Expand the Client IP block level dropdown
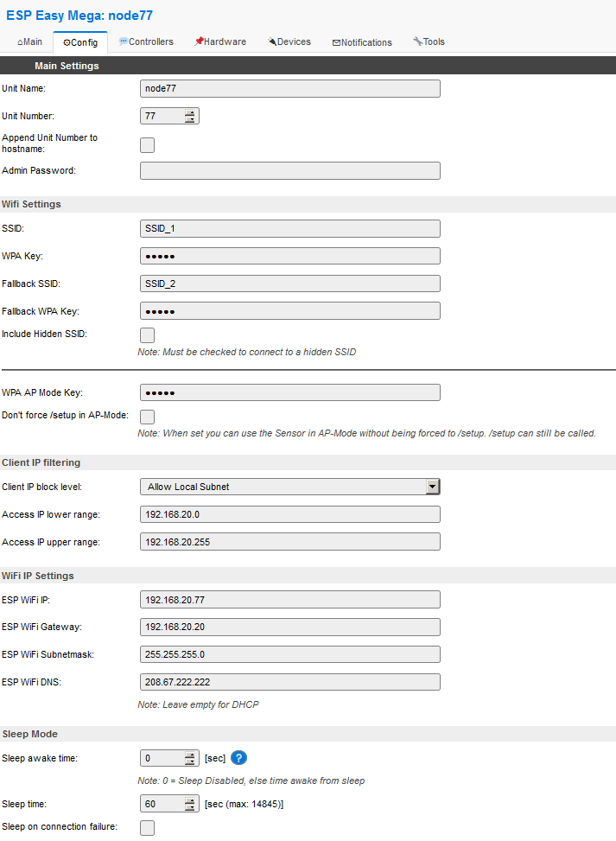 tap(433, 487)
